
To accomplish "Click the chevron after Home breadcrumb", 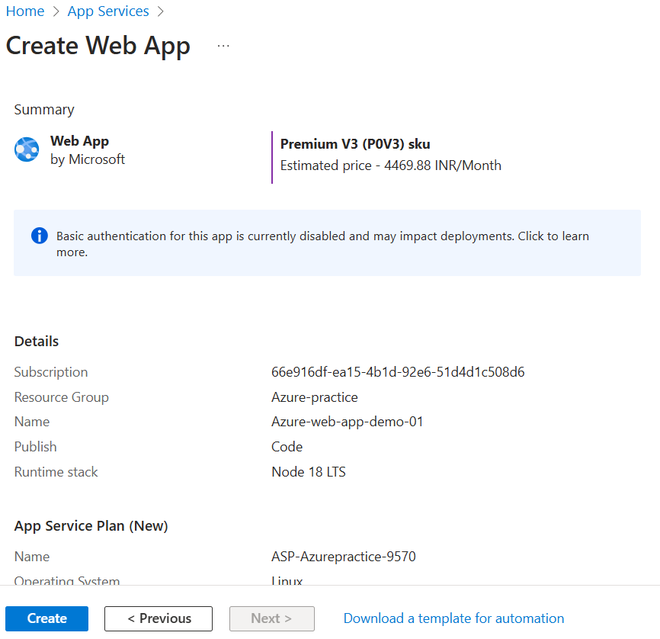I will (56, 12).
